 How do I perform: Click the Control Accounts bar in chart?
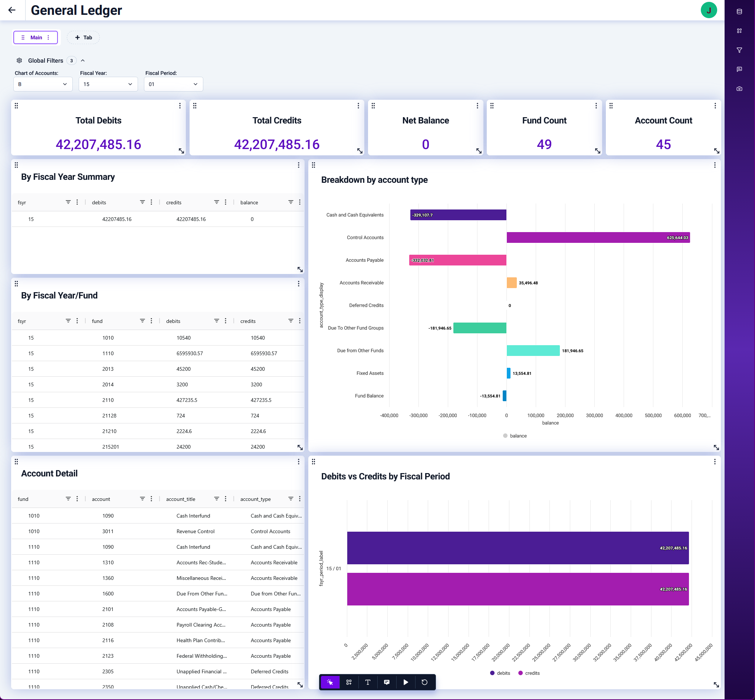pos(598,238)
